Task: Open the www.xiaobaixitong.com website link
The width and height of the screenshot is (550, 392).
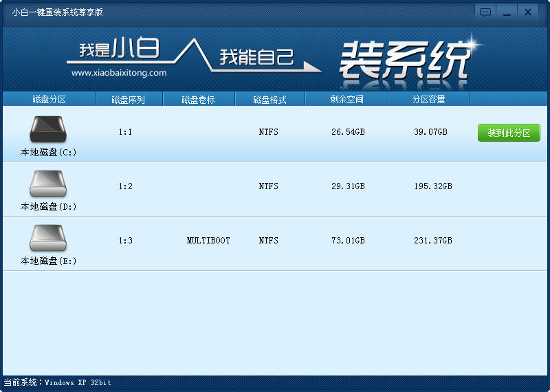Action: tap(119, 73)
